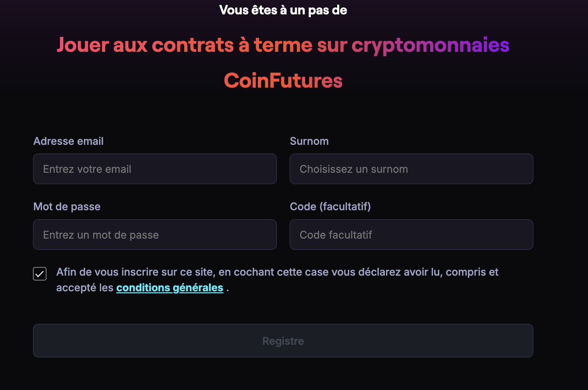Focus the Choisissez un surnom field
This screenshot has width=588, height=390.
[411, 169]
